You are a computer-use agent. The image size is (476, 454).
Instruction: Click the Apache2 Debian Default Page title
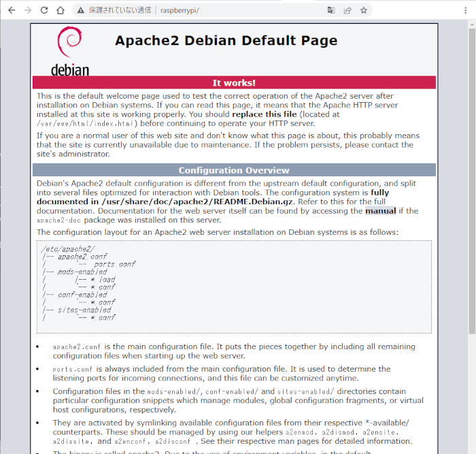coord(226,40)
